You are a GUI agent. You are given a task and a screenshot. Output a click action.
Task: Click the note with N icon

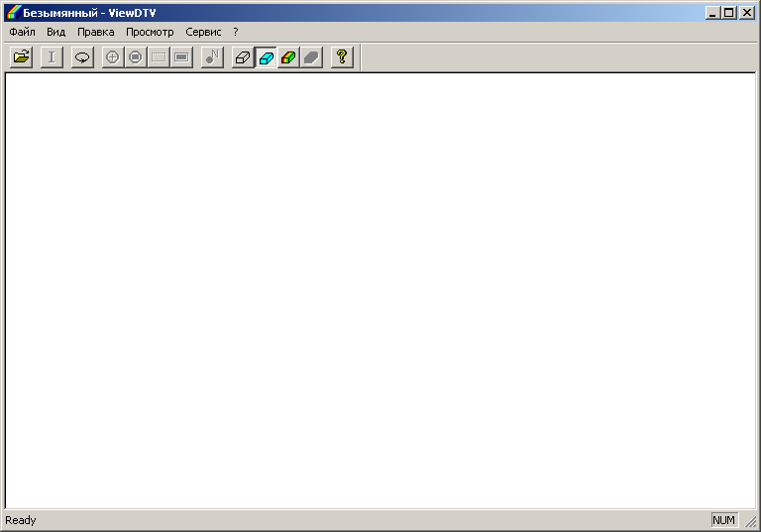212,57
